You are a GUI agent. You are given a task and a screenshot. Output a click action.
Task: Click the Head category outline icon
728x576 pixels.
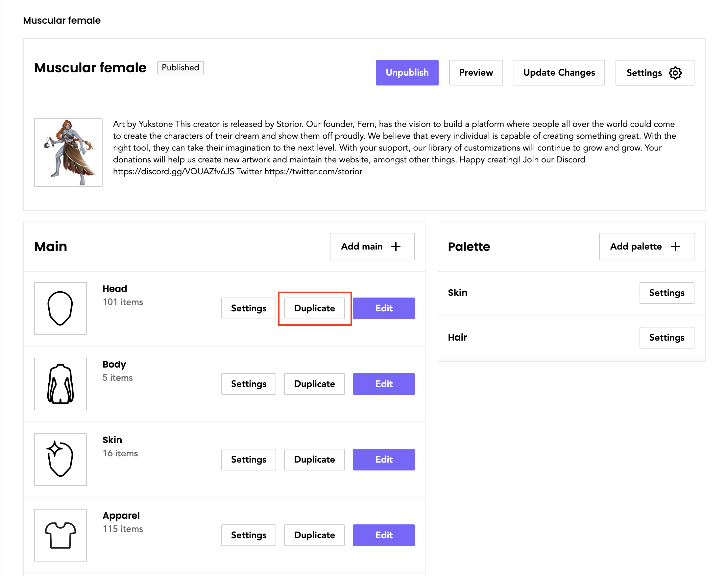(x=61, y=308)
